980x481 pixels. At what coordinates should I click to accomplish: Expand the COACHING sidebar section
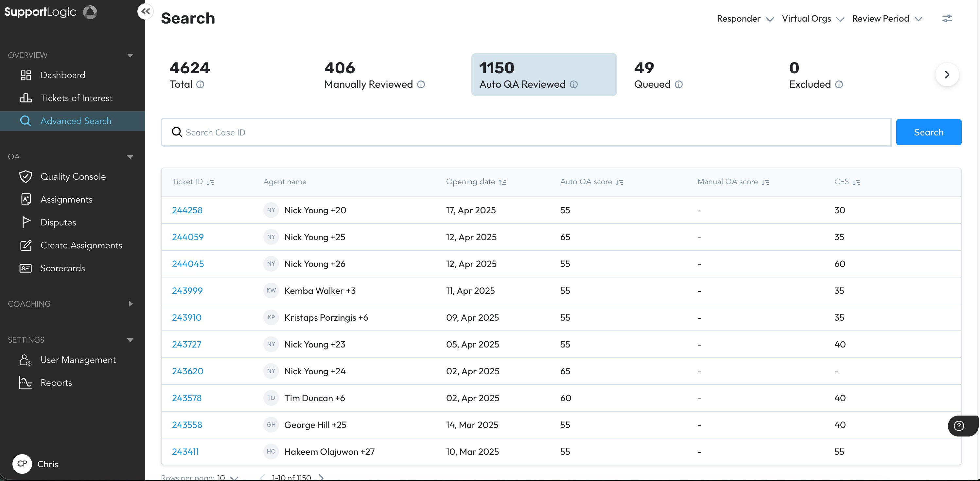[x=131, y=304]
